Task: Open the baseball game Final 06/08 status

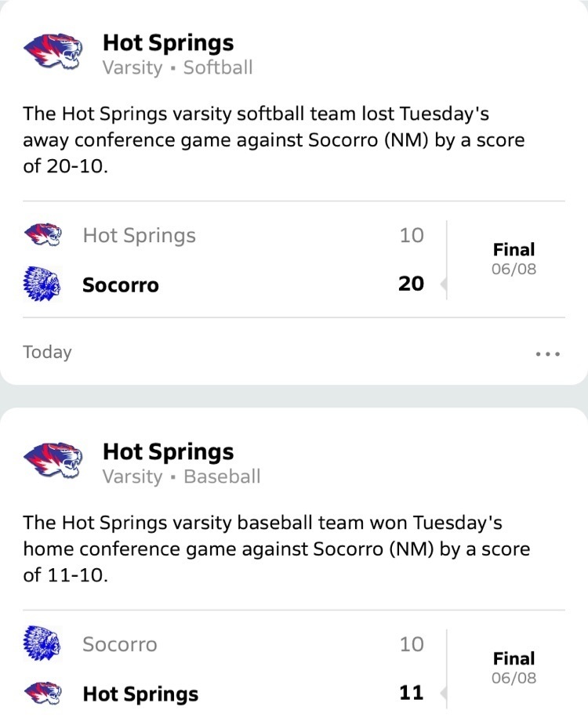Action: point(514,668)
